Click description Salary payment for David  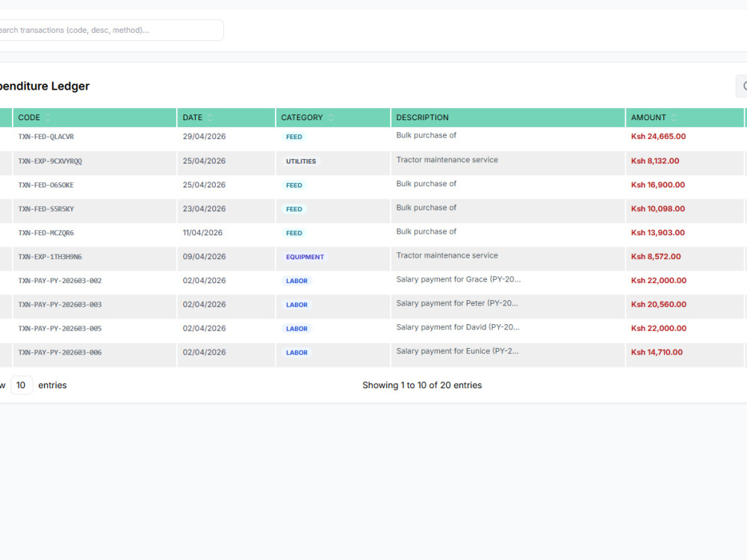(458, 327)
